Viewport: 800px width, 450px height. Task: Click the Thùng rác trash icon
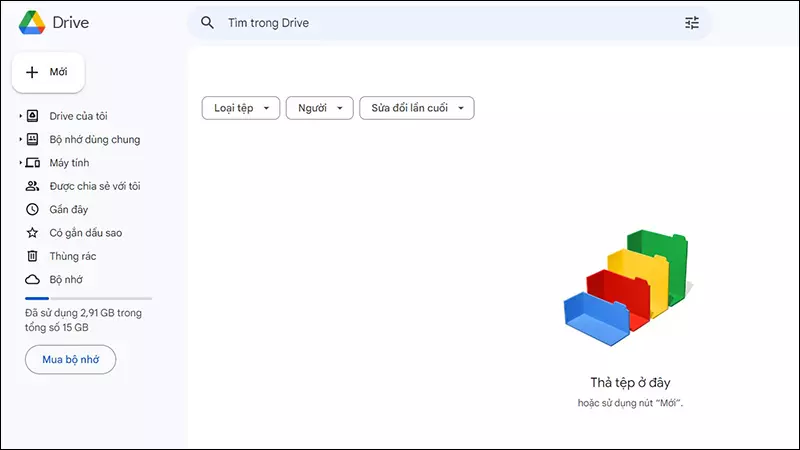32,256
